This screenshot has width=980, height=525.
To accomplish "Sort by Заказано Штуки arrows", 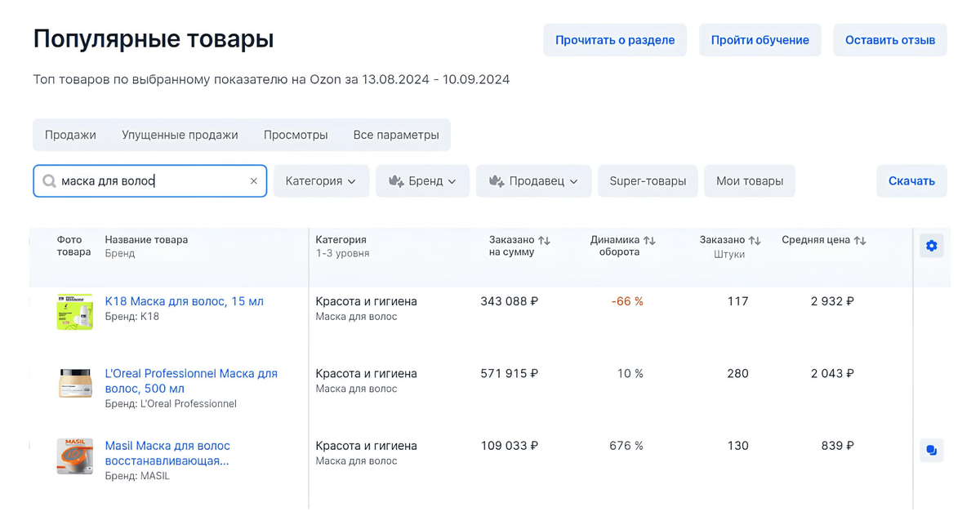I will click(x=755, y=240).
